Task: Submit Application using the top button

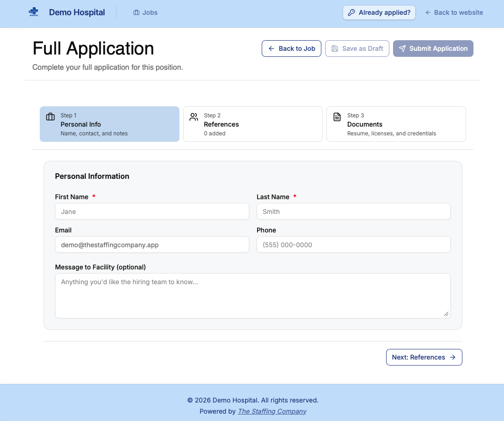Action: (433, 49)
